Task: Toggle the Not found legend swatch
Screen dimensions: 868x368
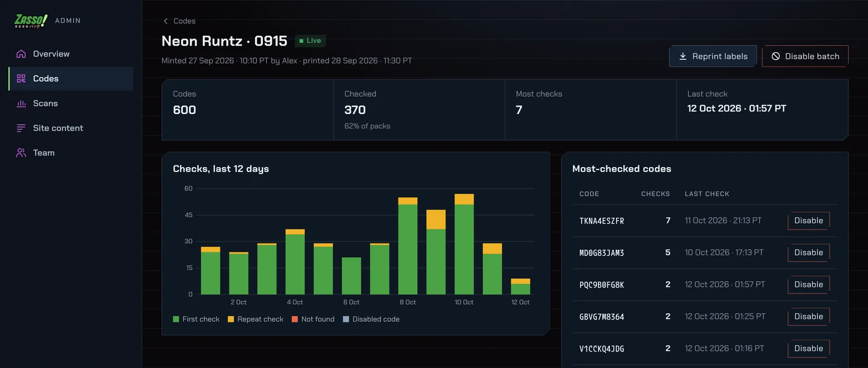Action: [295, 319]
